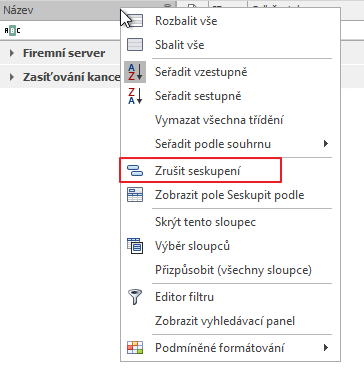Click the Z-A descending sort icon
The height and width of the screenshot is (376, 364).
(x=135, y=96)
